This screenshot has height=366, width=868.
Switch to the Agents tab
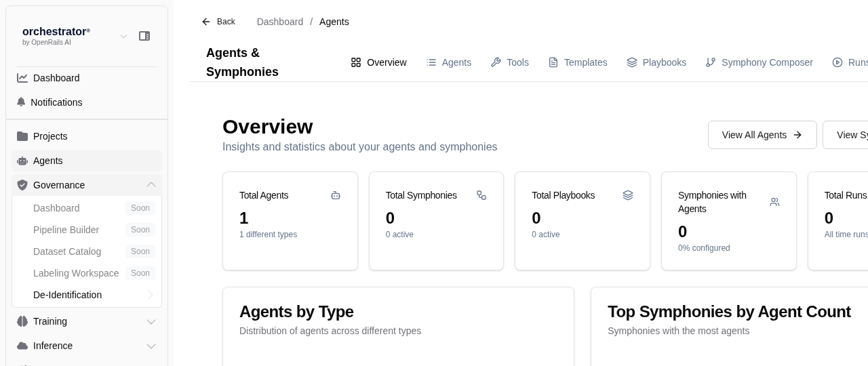point(449,62)
